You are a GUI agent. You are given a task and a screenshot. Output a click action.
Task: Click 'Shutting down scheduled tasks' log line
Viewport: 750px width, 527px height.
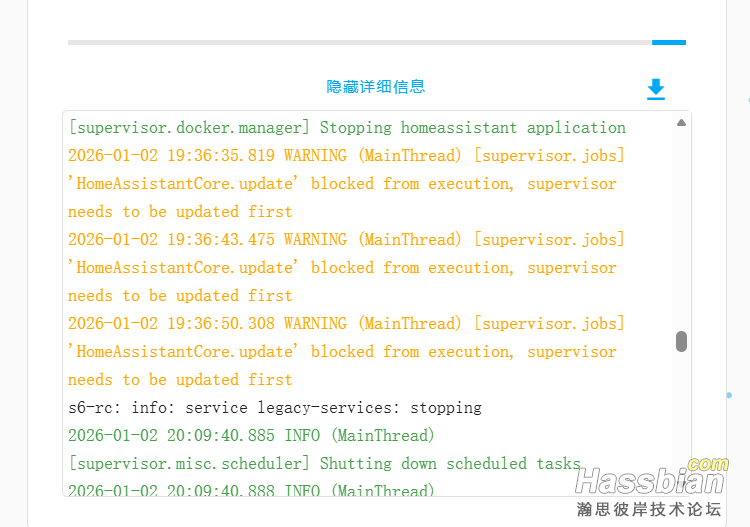[324, 464]
